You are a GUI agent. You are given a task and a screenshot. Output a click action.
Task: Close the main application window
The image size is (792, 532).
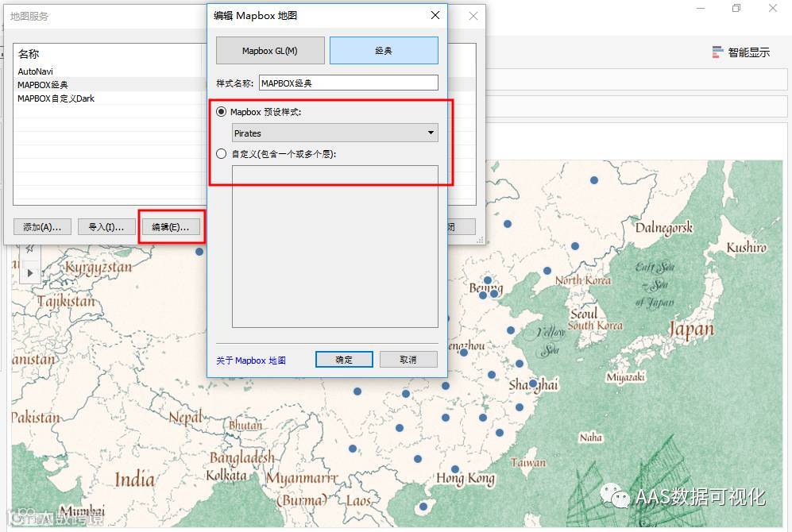point(773,8)
